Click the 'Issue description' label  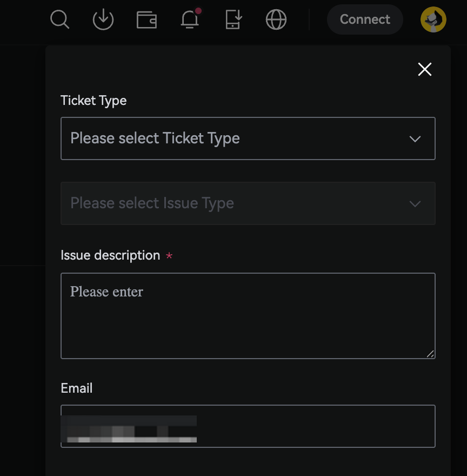coord(110,255)
